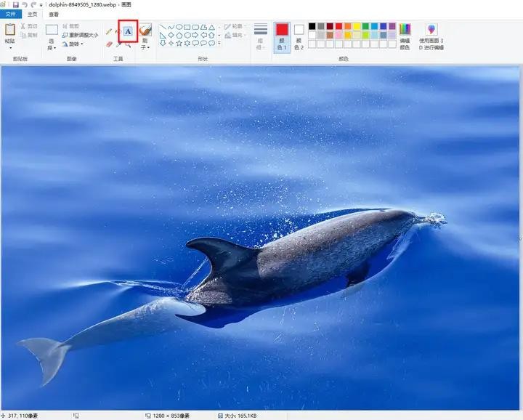This screenshot has height=420, width=523.
Task: Switch to the View (查看) tab
Action: click(54, 14)
